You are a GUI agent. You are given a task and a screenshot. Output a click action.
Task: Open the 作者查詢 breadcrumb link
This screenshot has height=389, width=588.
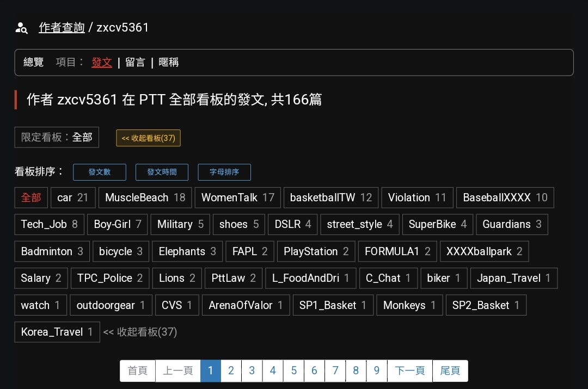pos(62,28)
